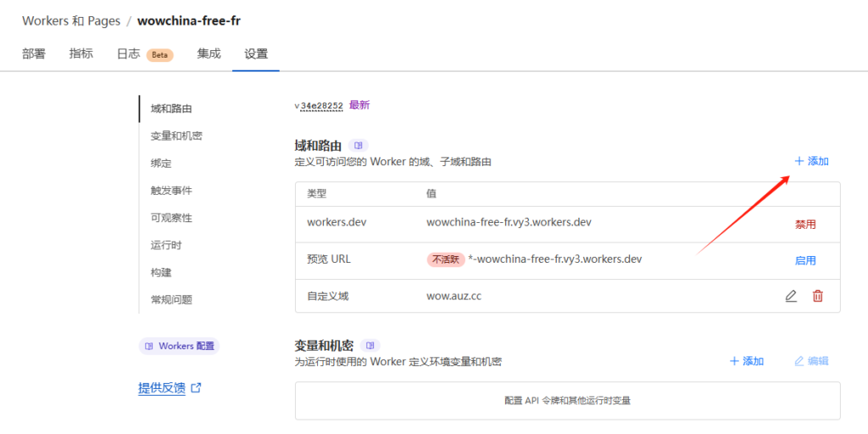
Task: Click 编辑 in the 变量和机密 section
Action: point(811,361)
